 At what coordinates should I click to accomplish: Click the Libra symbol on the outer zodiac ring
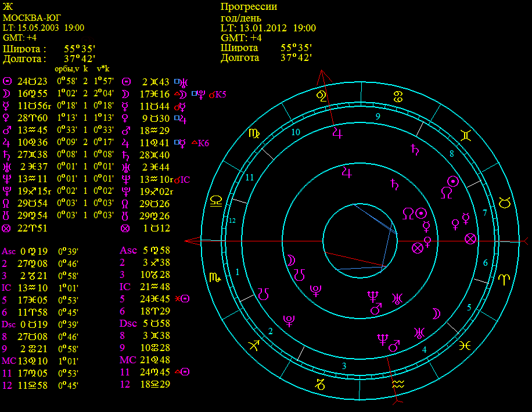pyautogui.click(x=216, y=201)
